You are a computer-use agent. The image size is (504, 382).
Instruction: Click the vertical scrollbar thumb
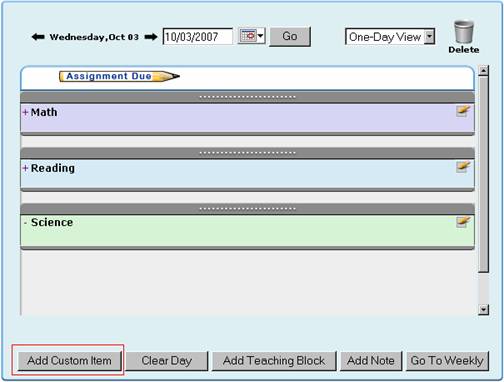[483, 175]
